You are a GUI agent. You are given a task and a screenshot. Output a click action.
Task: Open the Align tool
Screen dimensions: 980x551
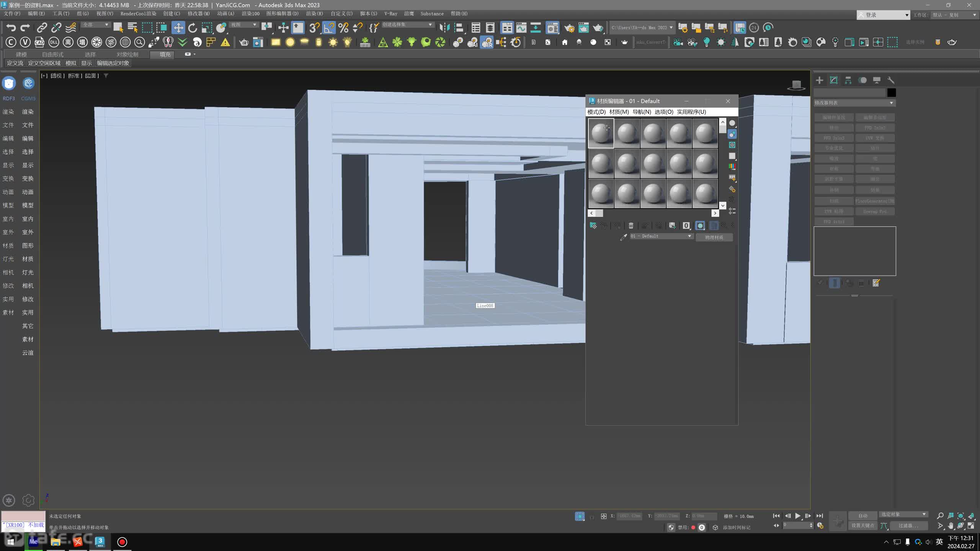coord(459,28)
